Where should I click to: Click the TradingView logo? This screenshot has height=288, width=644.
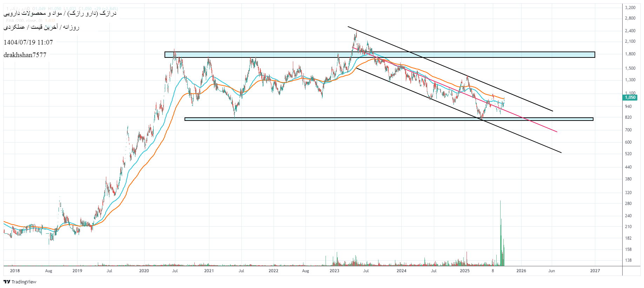20,282
